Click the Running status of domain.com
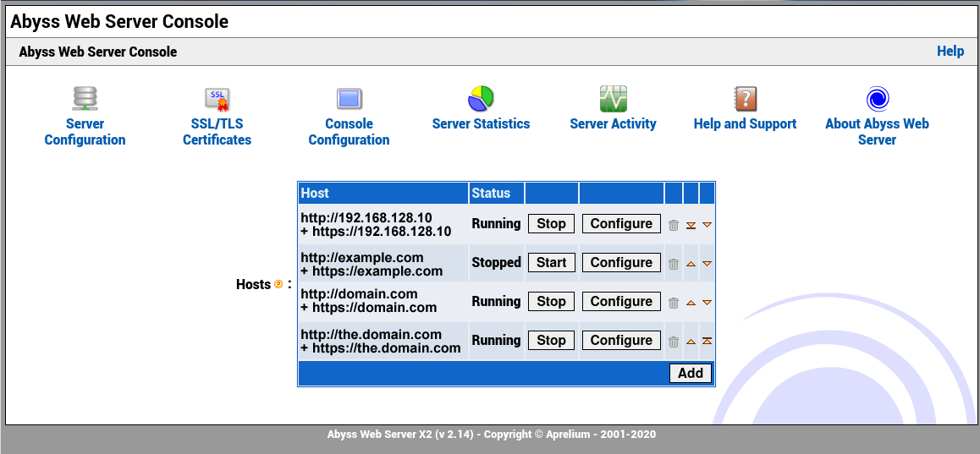Viewport: 980px width, 454px height. pyautogui.click(x=496, y=302)
